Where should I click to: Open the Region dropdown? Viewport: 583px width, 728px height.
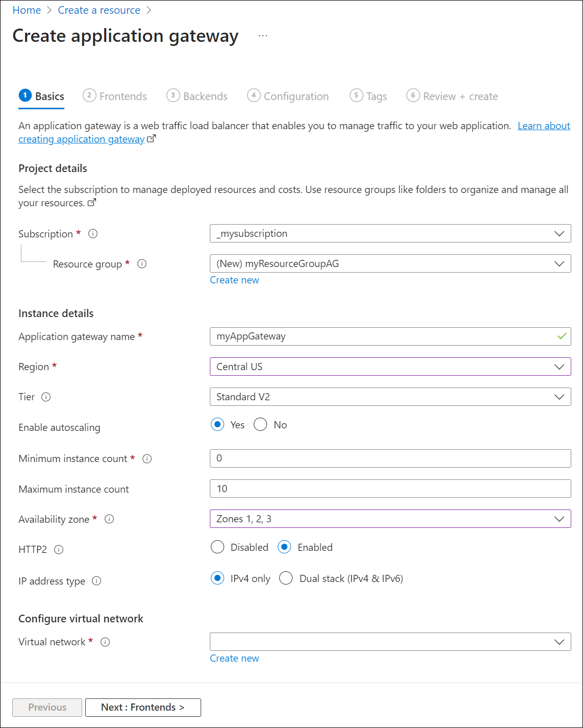[x=559, y=367]
